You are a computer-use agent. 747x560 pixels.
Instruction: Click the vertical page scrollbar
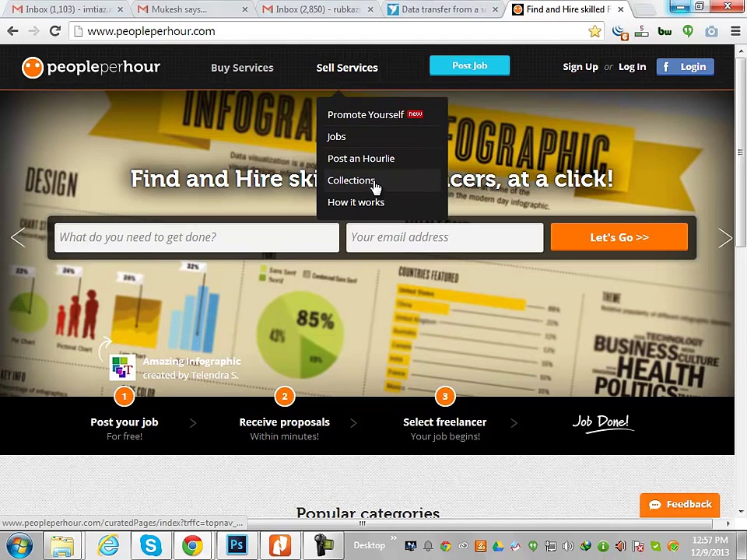(x=740, y=152)
